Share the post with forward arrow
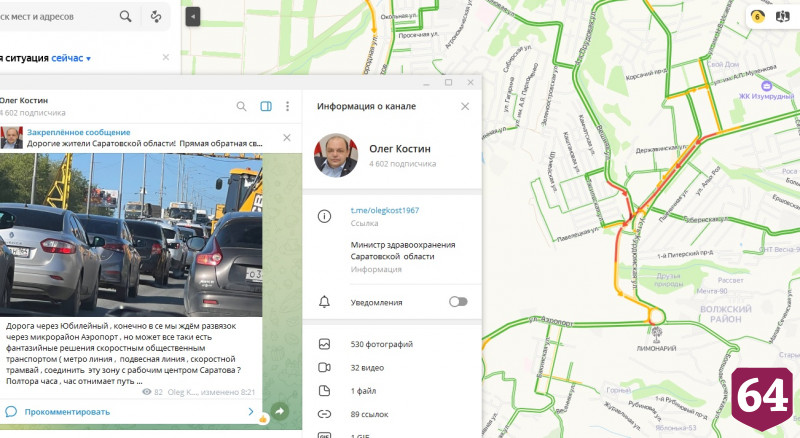The width and height of the screenshot is (800, 438). tap(280, 411)
